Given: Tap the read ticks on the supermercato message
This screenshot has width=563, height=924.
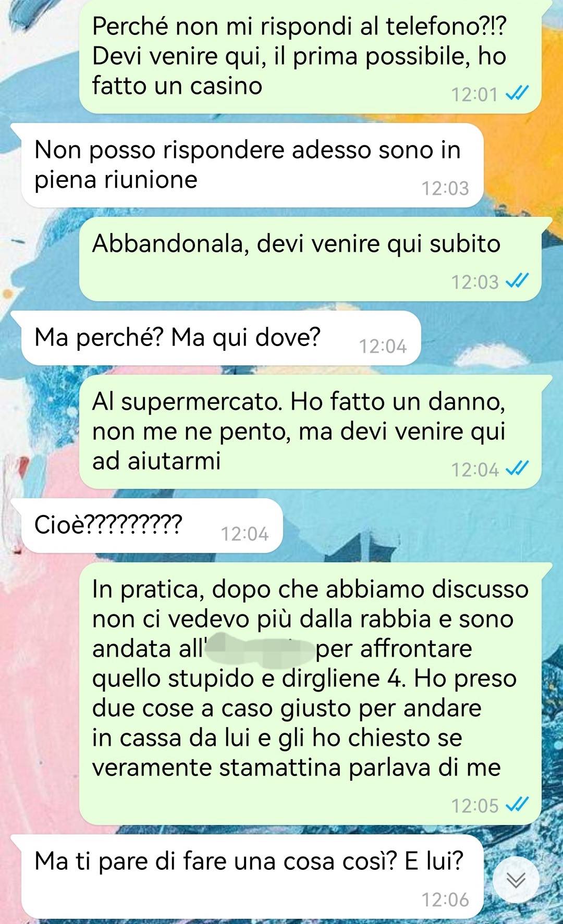Looking at the screenshot, I should (517, 469).
